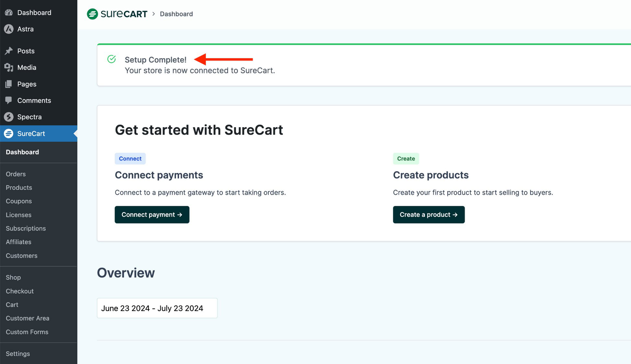Open the Posts menu

pos(39,51)
